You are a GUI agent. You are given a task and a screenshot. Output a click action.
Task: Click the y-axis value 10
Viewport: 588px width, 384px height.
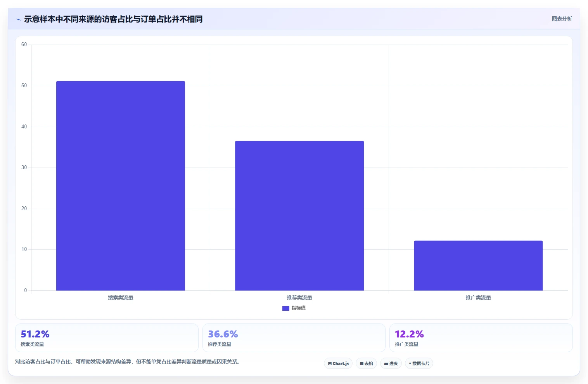tap(24, 249)
